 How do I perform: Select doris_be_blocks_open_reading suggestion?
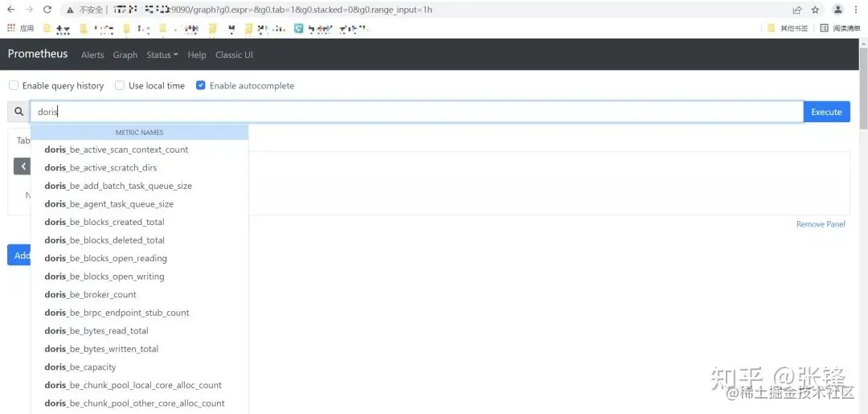(140, 258)
